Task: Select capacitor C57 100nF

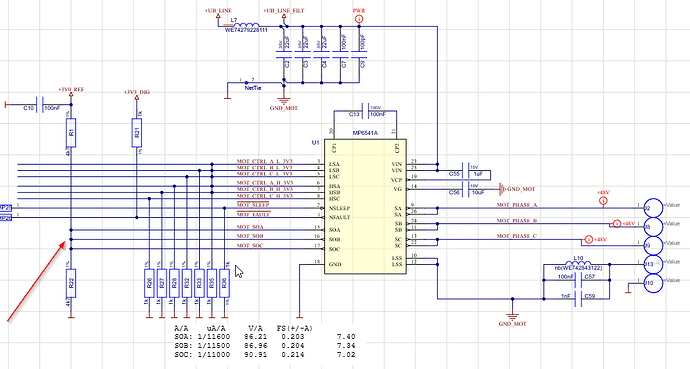Action: point(578,280)
